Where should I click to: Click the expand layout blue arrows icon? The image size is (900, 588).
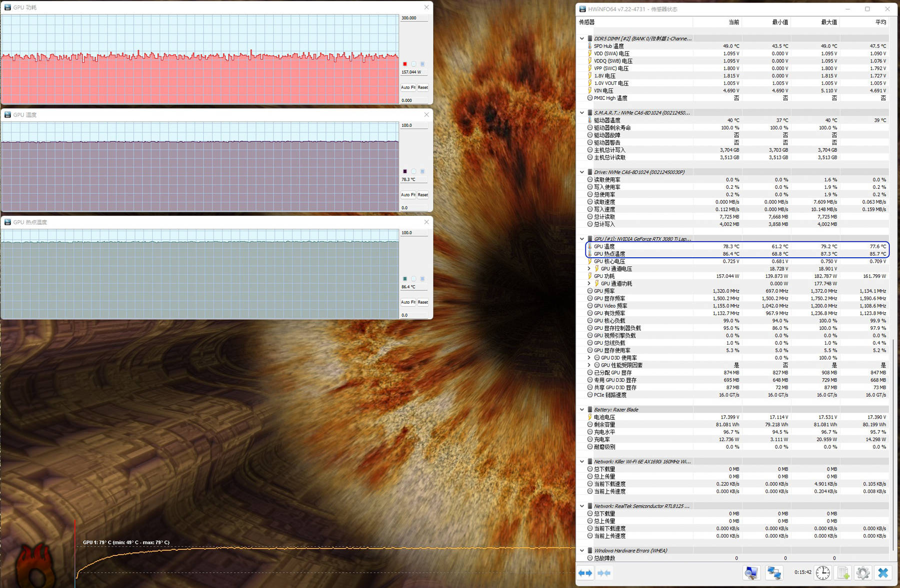585,573
